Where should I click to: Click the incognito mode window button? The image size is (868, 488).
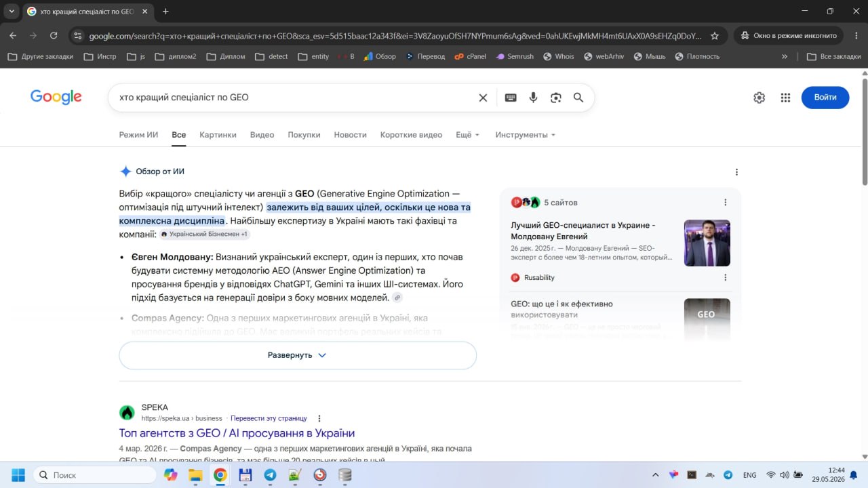789,35
